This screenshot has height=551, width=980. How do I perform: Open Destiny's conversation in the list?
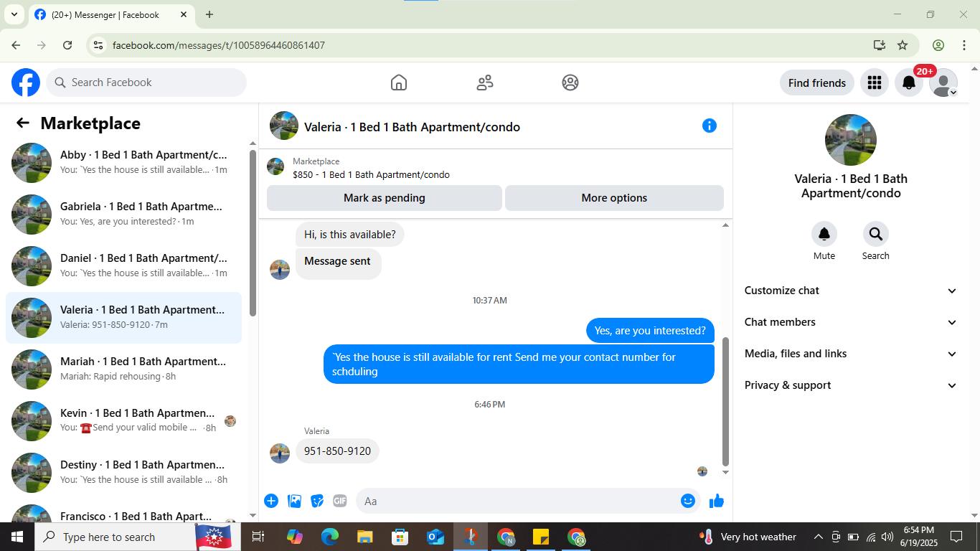[x=123, y=473]
